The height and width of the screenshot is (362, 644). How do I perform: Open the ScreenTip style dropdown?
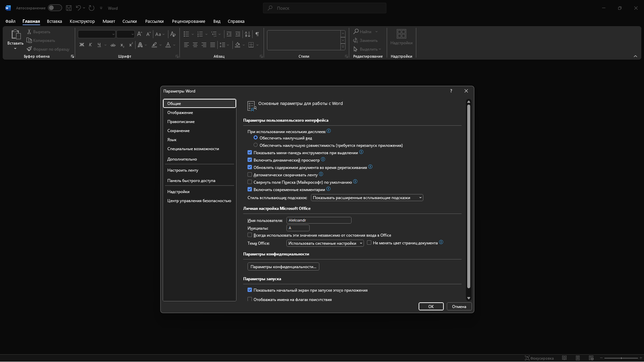pyautogui.click(x=367, y=198)
